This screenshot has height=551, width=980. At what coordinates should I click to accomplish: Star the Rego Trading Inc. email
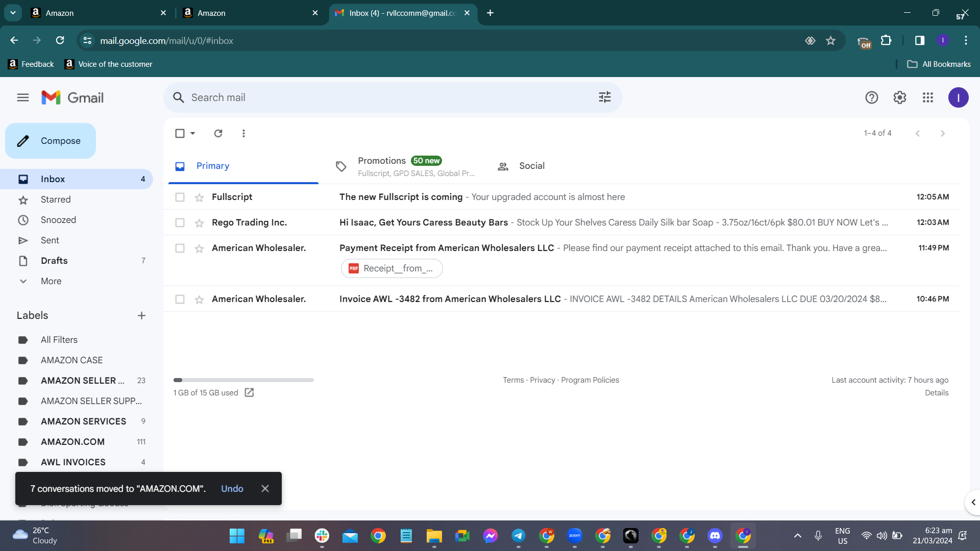point(199,223)
